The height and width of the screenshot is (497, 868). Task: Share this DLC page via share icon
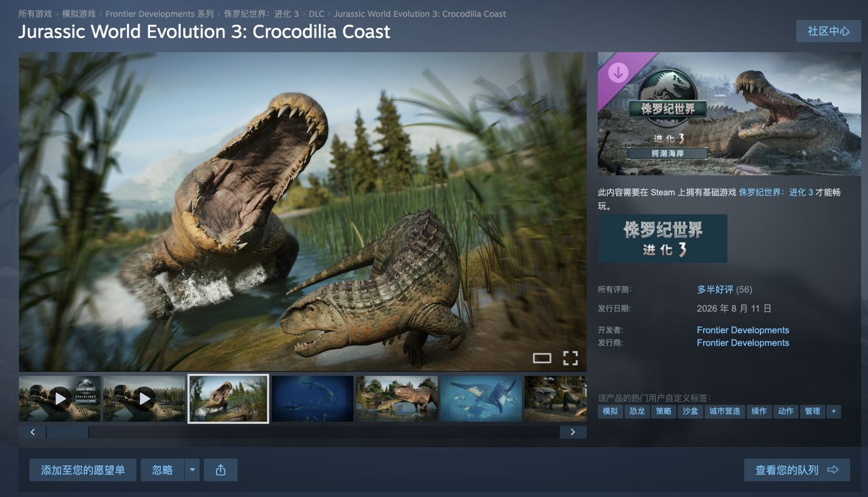click(221, 470)
